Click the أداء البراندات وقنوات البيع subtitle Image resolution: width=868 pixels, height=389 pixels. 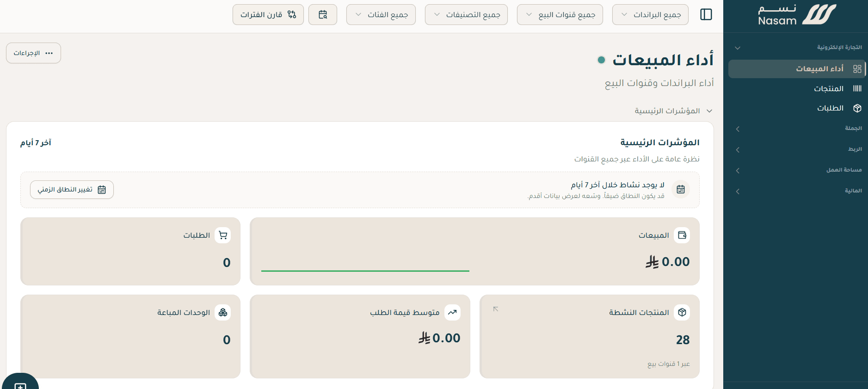click(x=659, y=83)
